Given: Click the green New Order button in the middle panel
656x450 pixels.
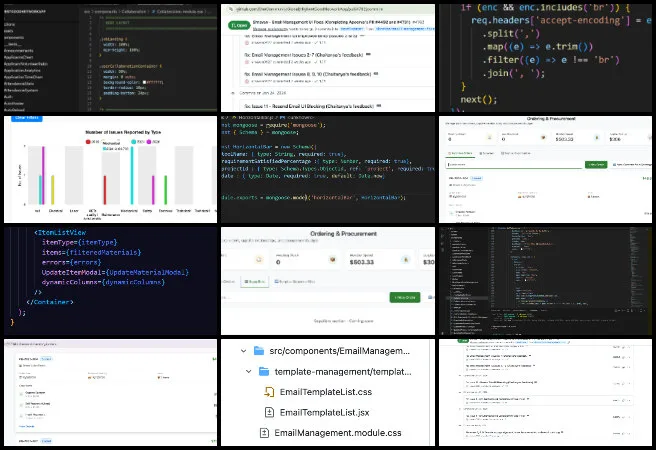Looking at the screenshot, I should (x=405, y=297).
